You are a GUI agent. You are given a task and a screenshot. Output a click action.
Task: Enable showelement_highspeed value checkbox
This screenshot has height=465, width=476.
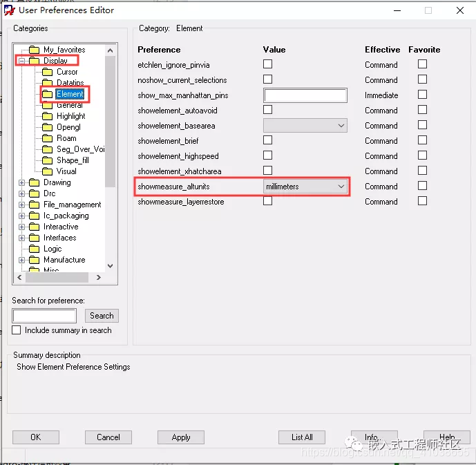click(267, 155)
